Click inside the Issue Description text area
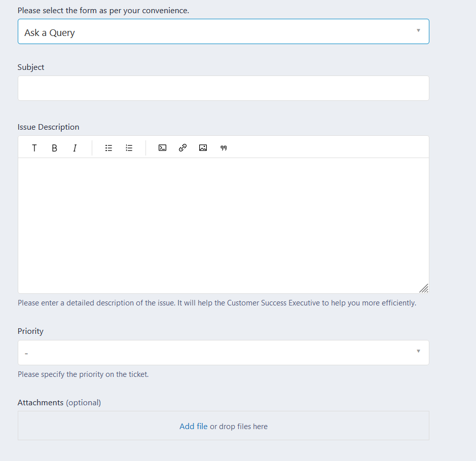The width and height of the screenshot is (476, 461). tap(224, 225)
